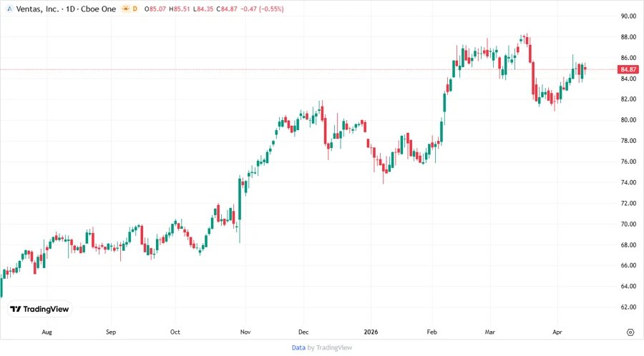Click the Dec label on time axis
644x356 pixels.
(x=303, y=332)
